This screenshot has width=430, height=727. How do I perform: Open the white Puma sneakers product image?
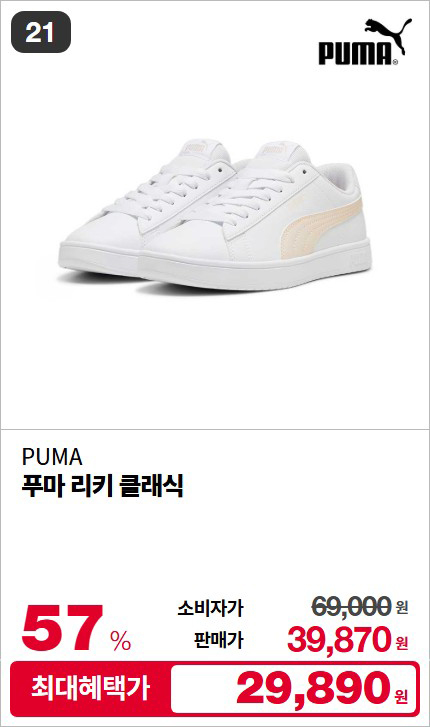[216, 216]
